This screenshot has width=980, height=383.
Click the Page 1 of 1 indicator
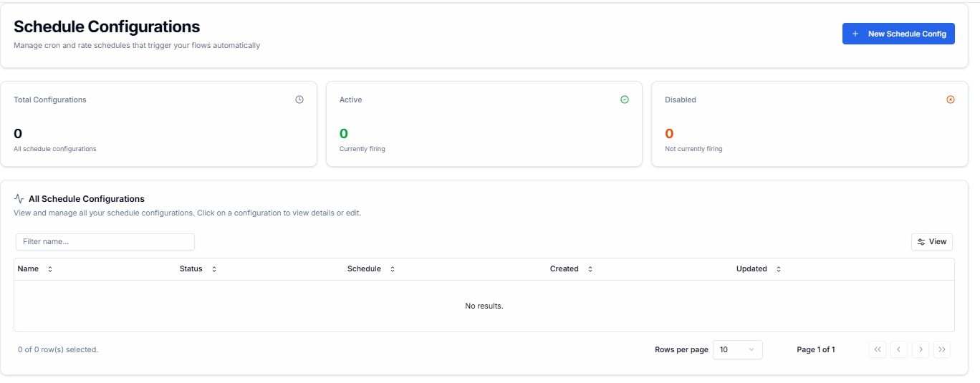click(x=816, y=349)
